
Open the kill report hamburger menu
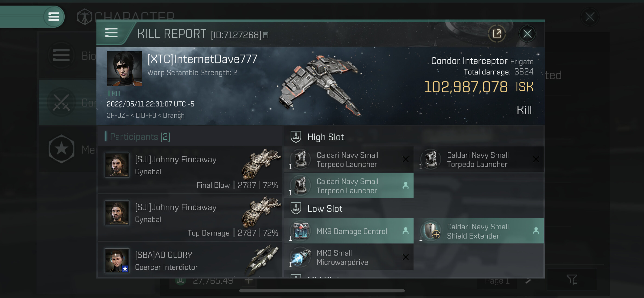click(111, 33)
